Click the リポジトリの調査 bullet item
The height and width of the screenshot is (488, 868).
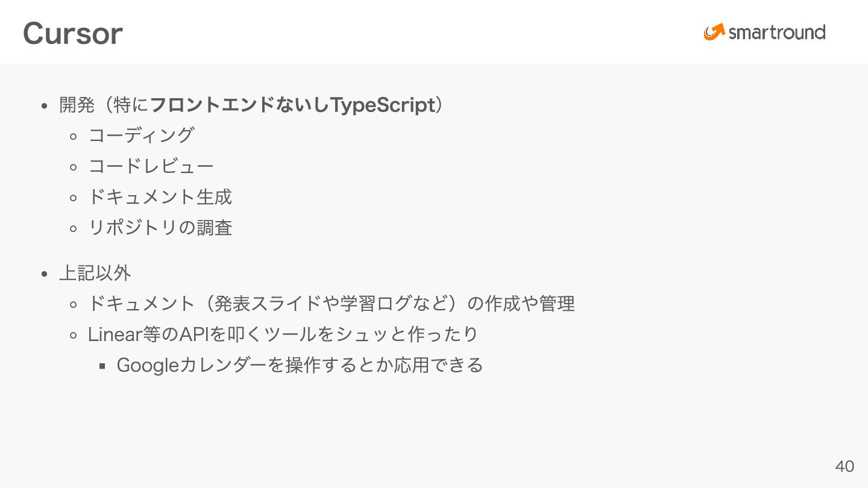coord(160,227)
